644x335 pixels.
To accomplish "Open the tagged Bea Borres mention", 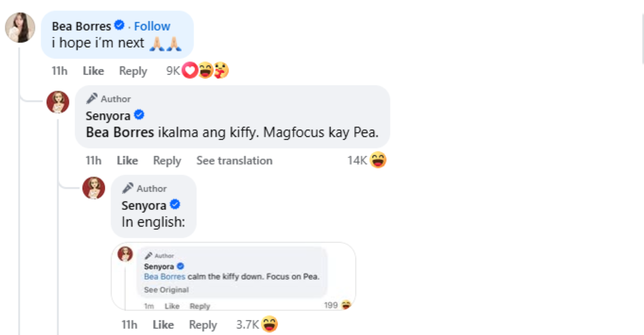I will [x=120, y=133].
